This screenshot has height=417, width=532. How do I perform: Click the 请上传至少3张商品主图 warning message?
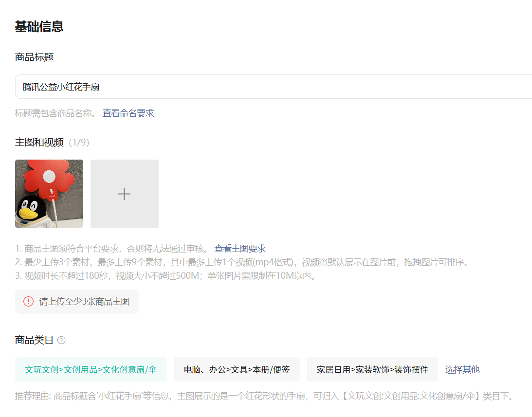pyautogui.click(x=84, y=302)
